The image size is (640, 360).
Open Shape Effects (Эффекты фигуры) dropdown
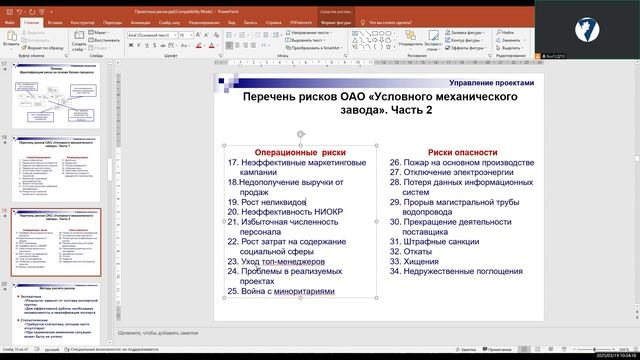point(465,48)
